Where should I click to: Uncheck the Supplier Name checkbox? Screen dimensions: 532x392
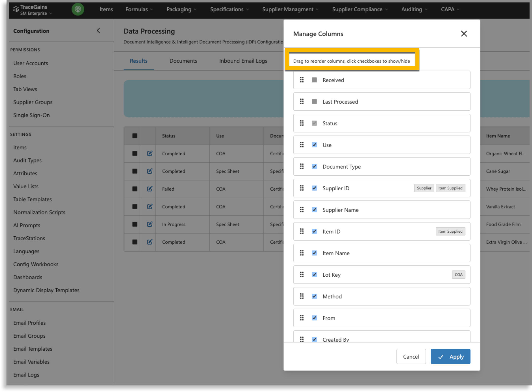tap(314, 210)
